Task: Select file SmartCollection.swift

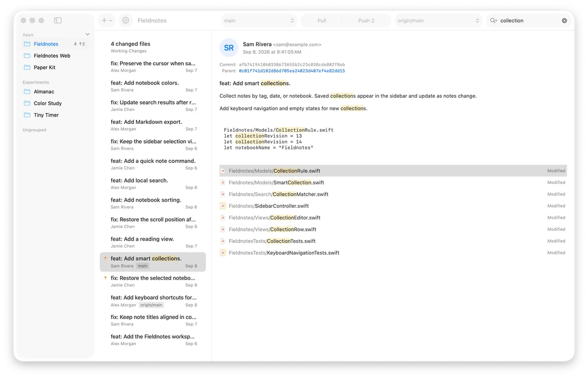Action: click(x=393, y=182)
